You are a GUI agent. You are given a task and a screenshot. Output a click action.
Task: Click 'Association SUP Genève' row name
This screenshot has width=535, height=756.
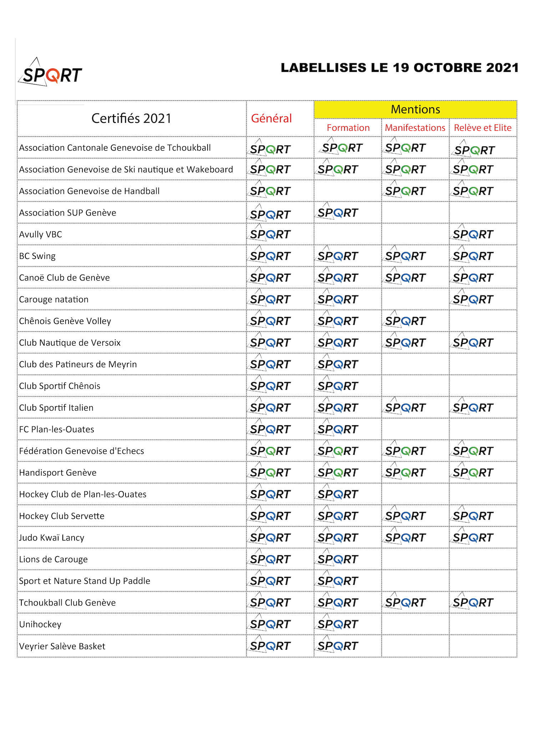point(67,213)
